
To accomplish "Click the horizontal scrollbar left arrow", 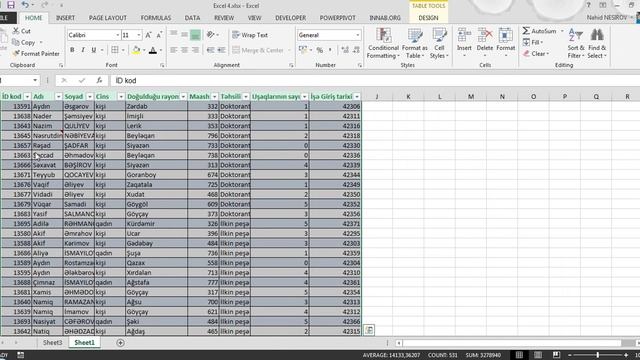I will [x=399, y=343].
